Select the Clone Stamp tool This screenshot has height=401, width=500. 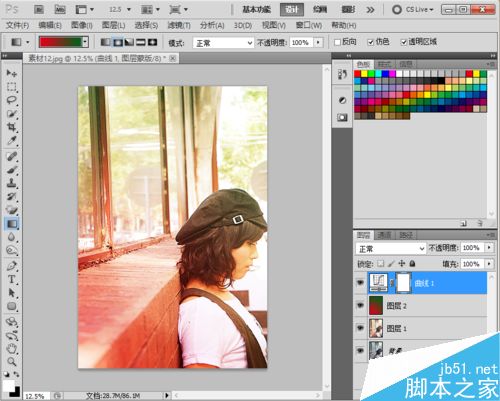[x=12, y=183]
